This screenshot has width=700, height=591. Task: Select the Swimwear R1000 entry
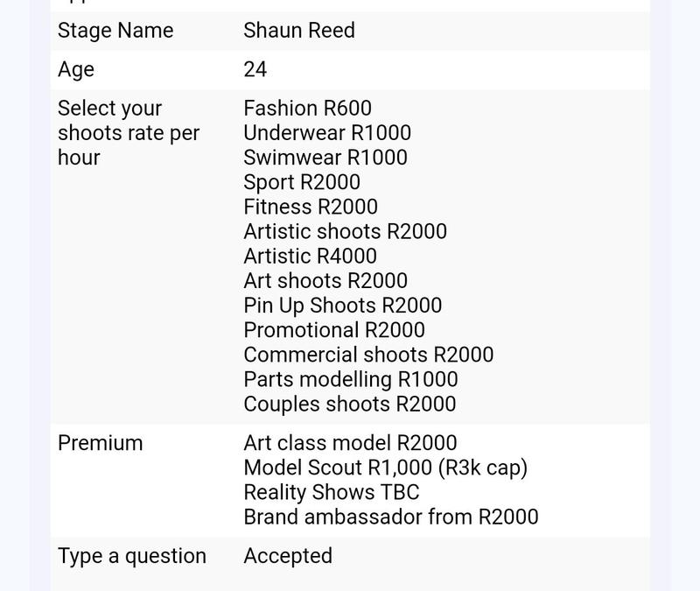pos(325,158)
